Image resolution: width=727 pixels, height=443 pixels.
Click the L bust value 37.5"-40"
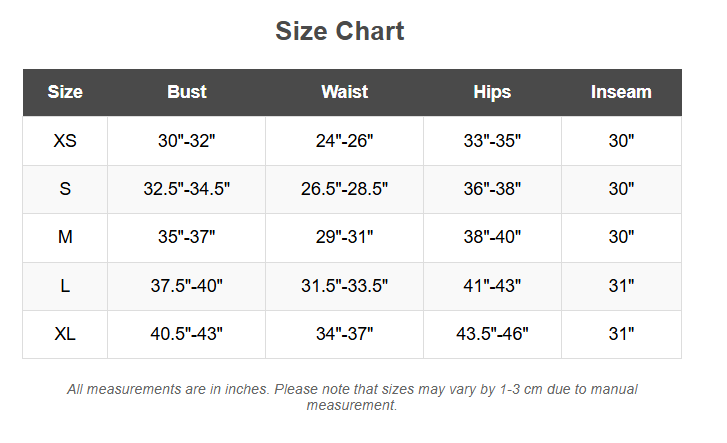[x=186, y=286]
